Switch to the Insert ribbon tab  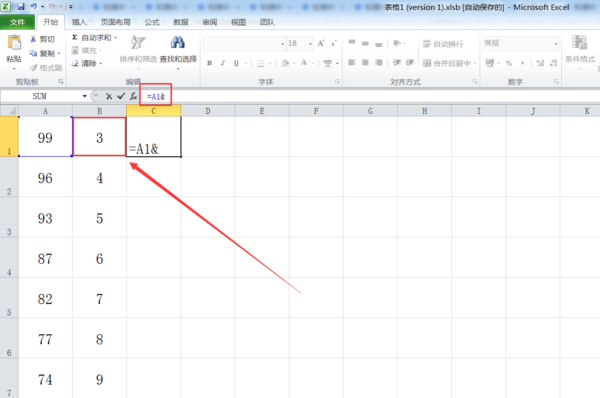pyautogui.click(x=79, y=22)
